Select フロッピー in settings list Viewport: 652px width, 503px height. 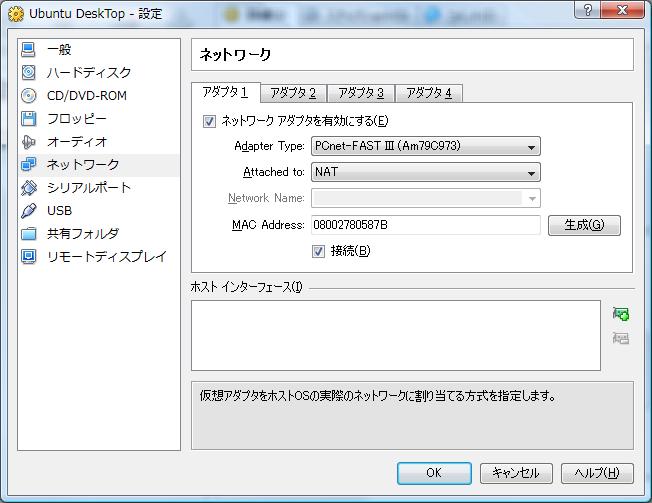[x=99, y=118]
